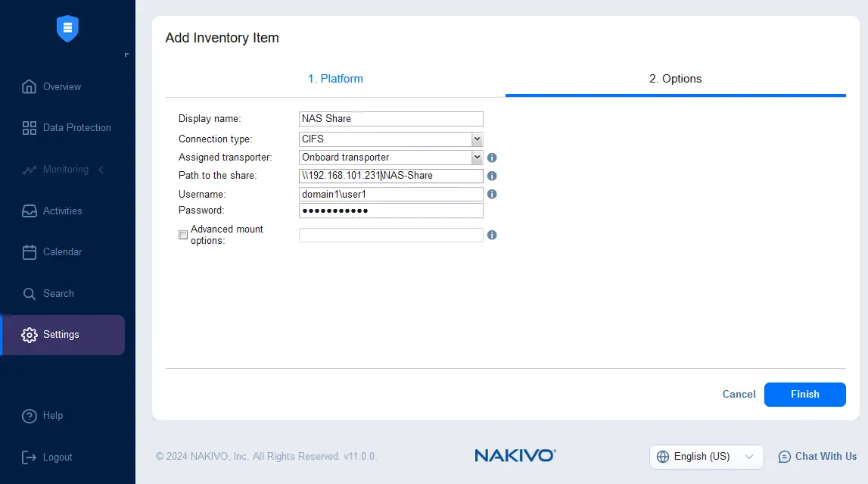Switch to 1. Platform step tab
The width and height of the screenshot is (868, 484).
(335, 79)
